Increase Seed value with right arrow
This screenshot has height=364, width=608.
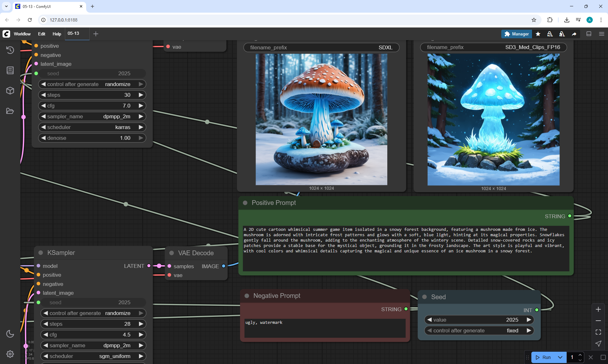coord(529,320)
